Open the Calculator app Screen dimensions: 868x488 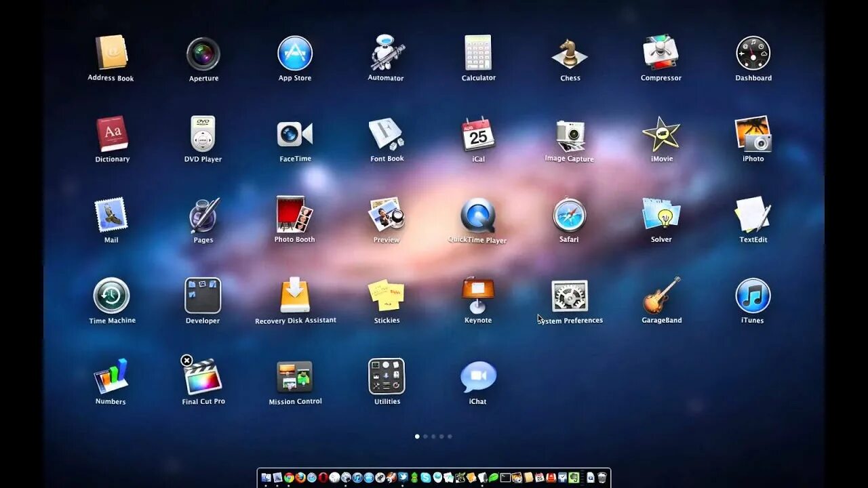(x=478, y=53)
